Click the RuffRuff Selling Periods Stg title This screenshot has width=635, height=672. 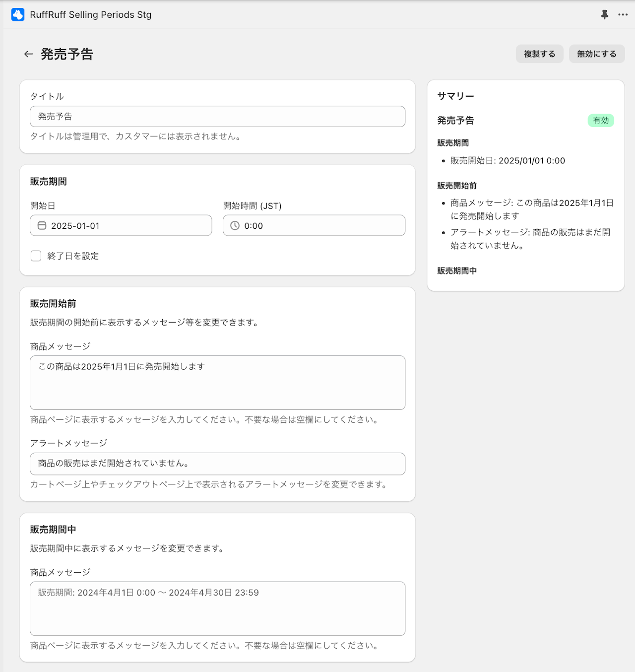91,14
